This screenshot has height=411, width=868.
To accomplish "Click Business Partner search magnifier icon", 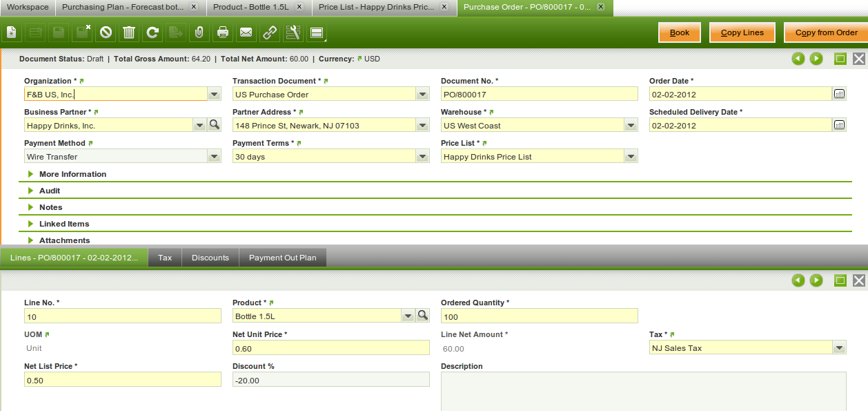I will (x=214, y=125).
